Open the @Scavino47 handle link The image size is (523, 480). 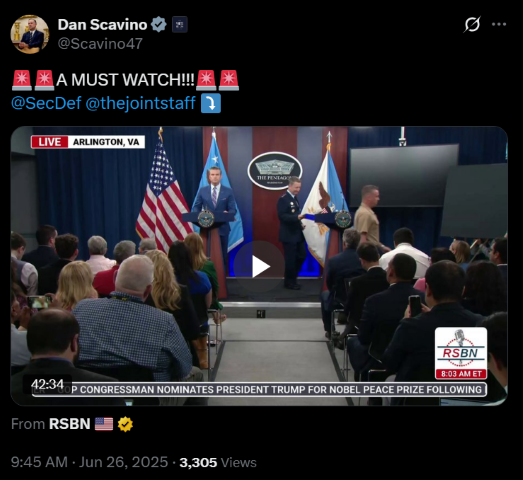100,44
